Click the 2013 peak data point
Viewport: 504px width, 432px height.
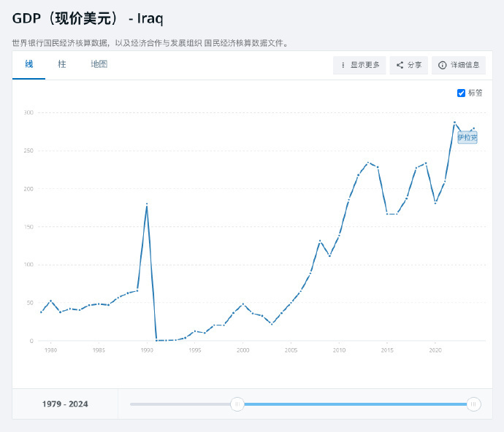point(368,163)
